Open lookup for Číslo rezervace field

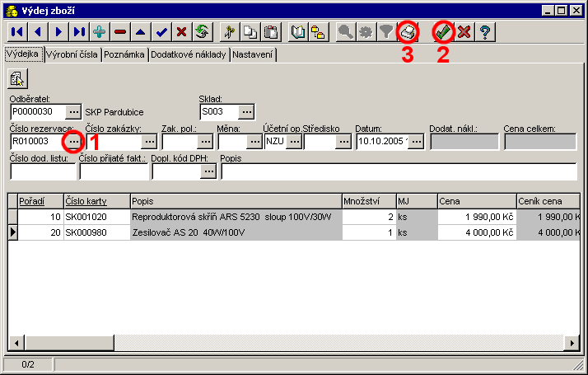click(73, 141)
